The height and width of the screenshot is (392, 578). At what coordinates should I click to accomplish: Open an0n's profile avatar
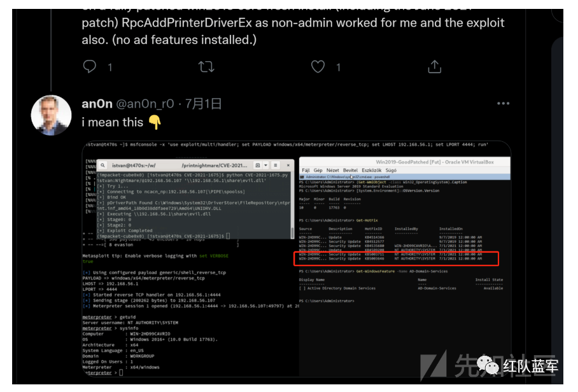point(51,115)
